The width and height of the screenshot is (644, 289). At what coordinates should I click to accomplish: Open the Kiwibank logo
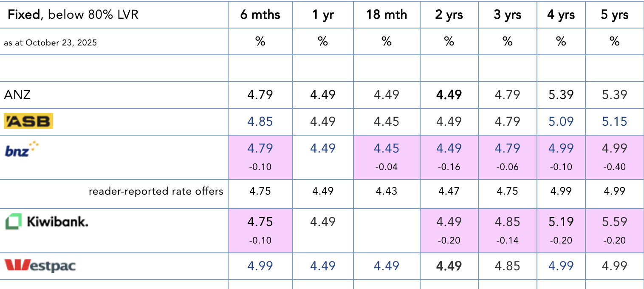(x=47, y=222)
